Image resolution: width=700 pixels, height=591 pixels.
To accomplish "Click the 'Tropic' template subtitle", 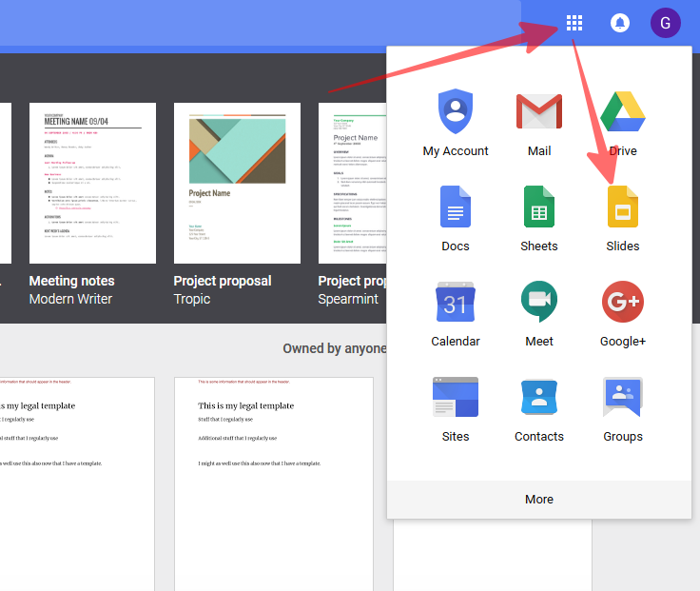I will [x=192, y=299].
